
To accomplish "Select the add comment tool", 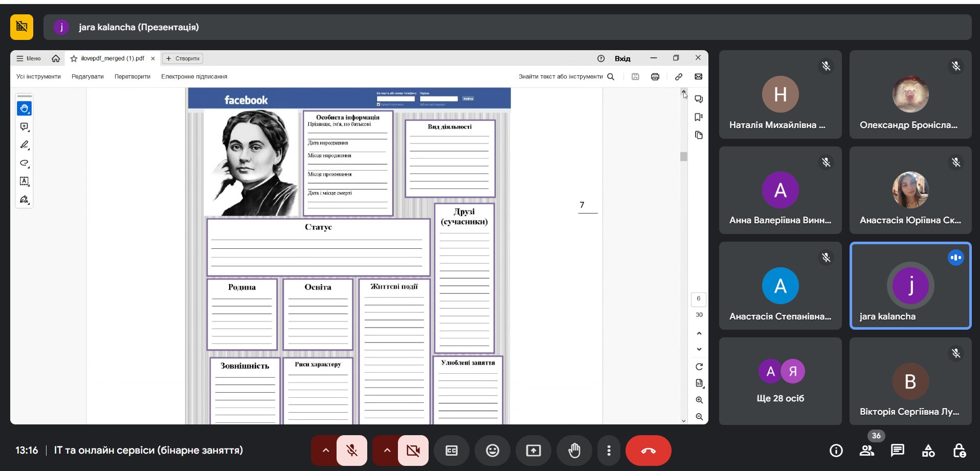I will (x=24, y=126).
